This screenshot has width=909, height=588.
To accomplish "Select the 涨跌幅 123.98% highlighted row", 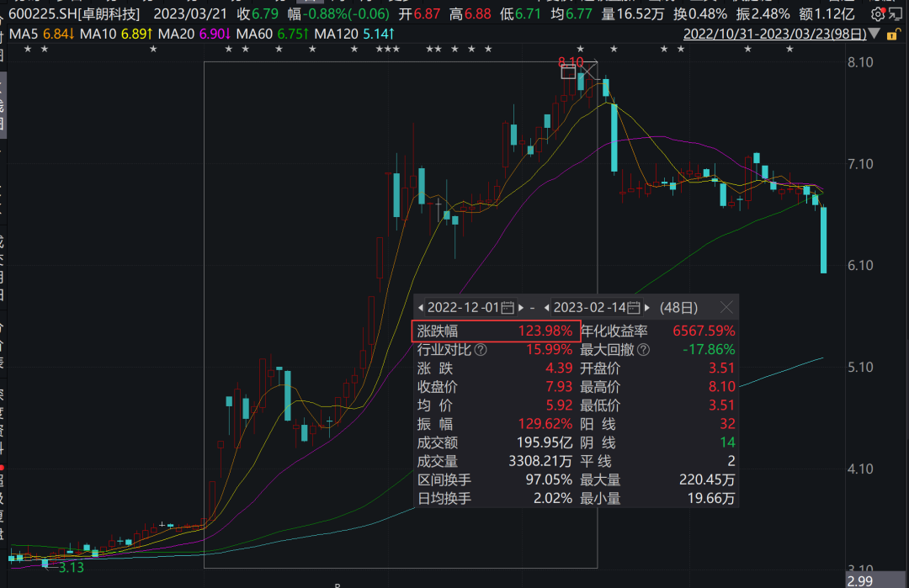I will [496, 331].
